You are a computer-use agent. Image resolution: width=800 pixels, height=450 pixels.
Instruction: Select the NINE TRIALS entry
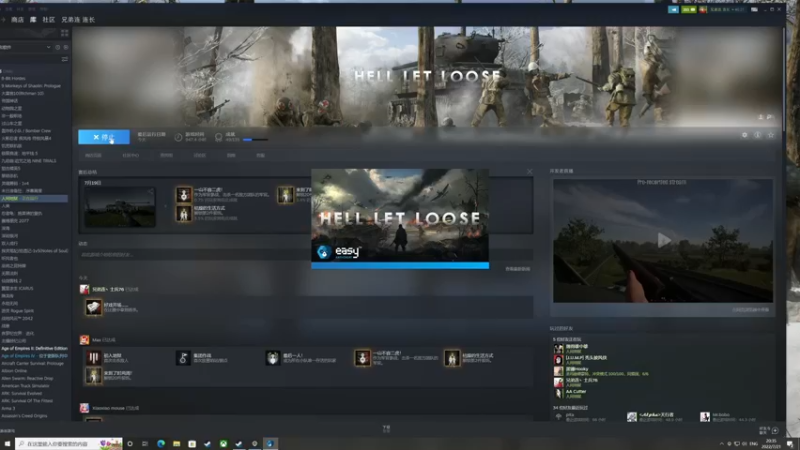29,161
